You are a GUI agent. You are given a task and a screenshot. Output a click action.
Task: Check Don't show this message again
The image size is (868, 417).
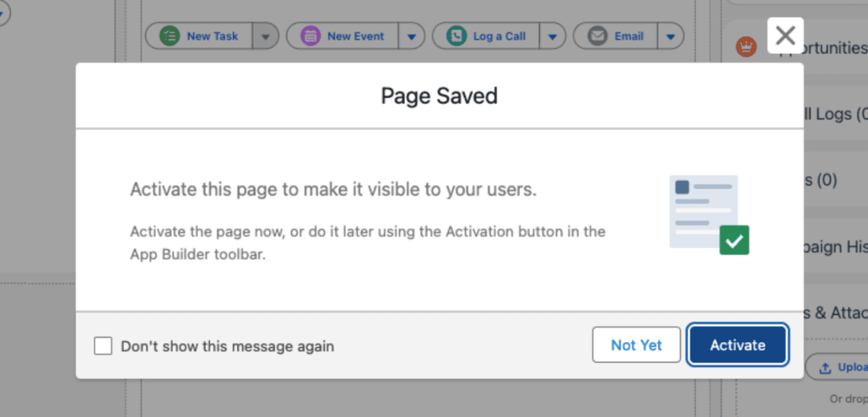102,346
